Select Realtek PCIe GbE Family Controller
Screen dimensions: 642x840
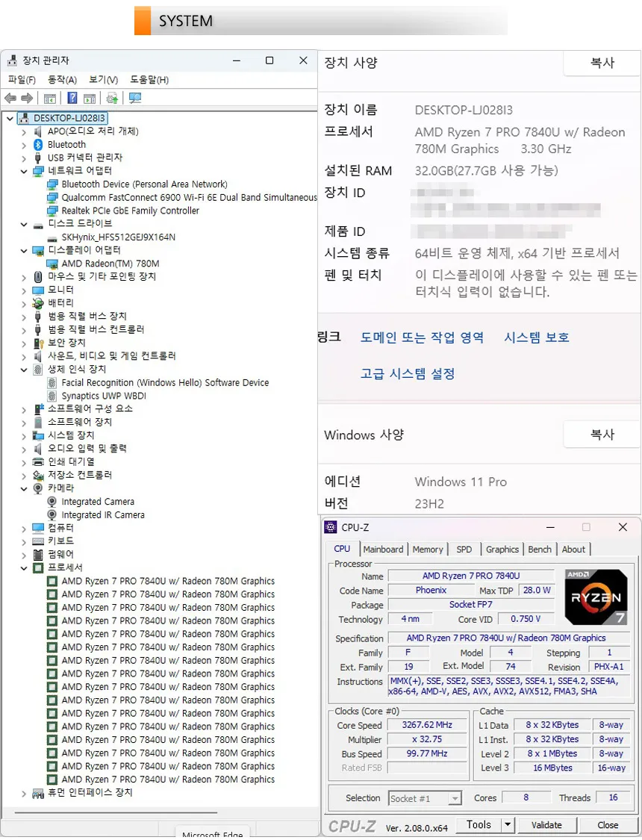point(130,211)
